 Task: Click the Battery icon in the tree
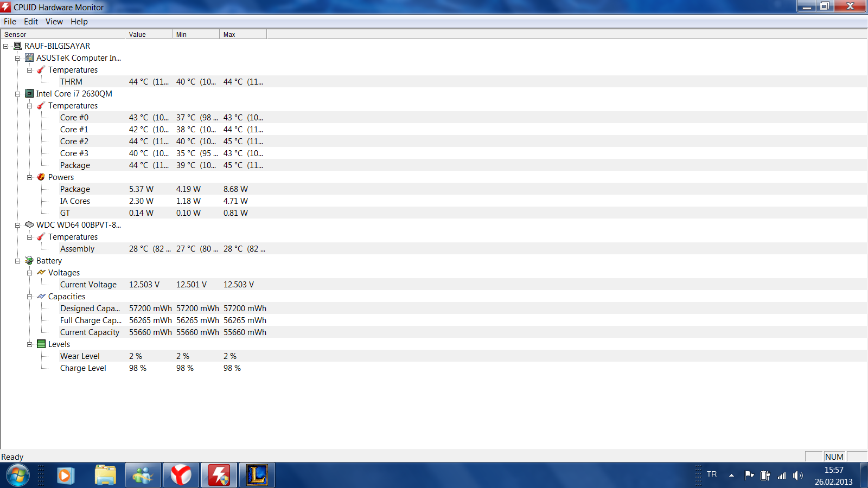click(29, 261)
